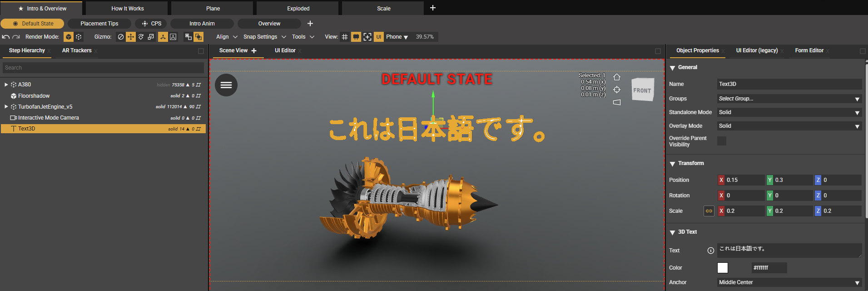Toggle the UI view button

(378, 37)
